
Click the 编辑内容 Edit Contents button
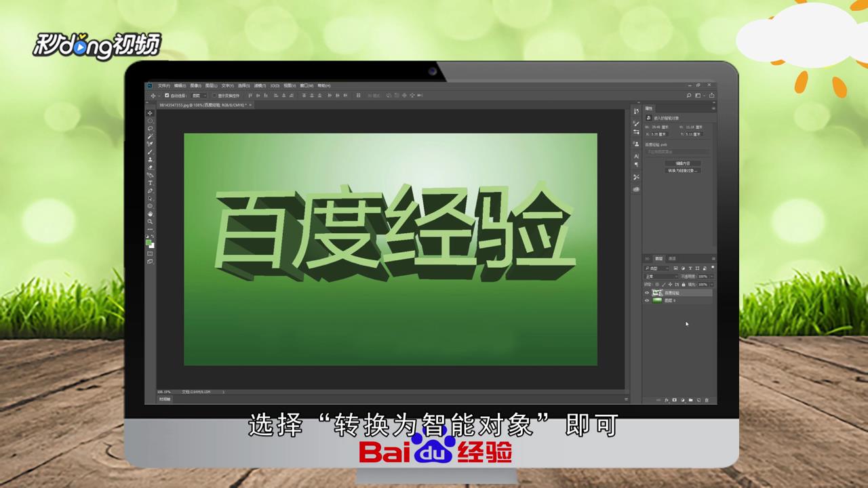coord(683,163)
